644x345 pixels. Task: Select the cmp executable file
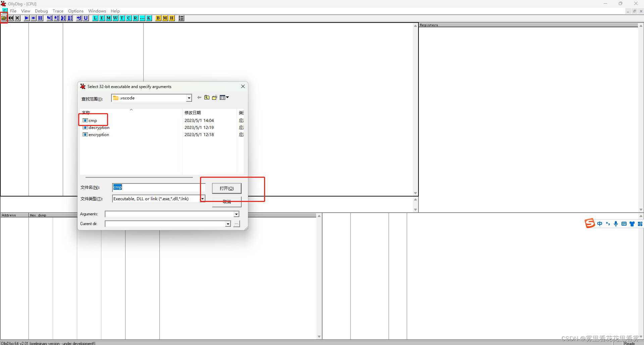pyautogui.click(x=93, y=121)
